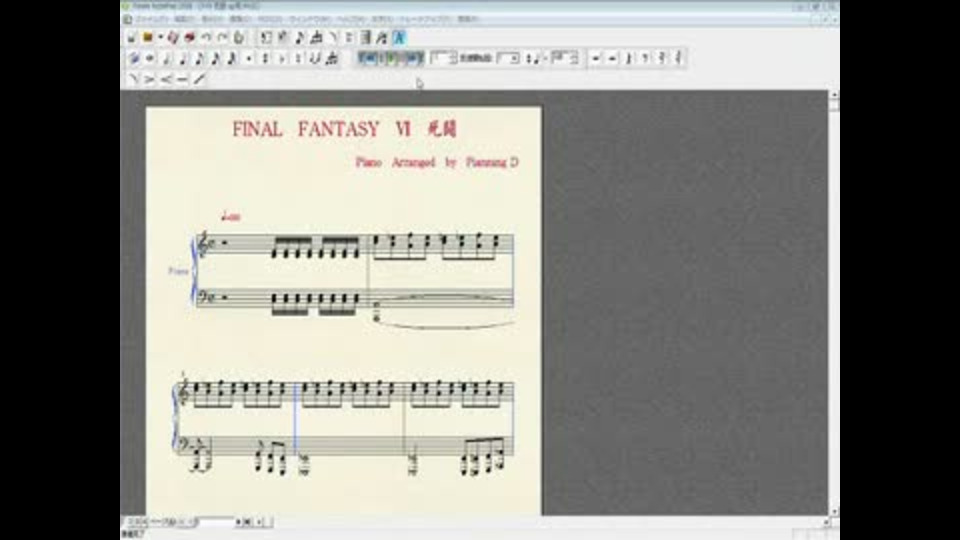This screenshot has width=960, height=540.
Task: Choose the half note duration
Action: click(x=167, y=59)
